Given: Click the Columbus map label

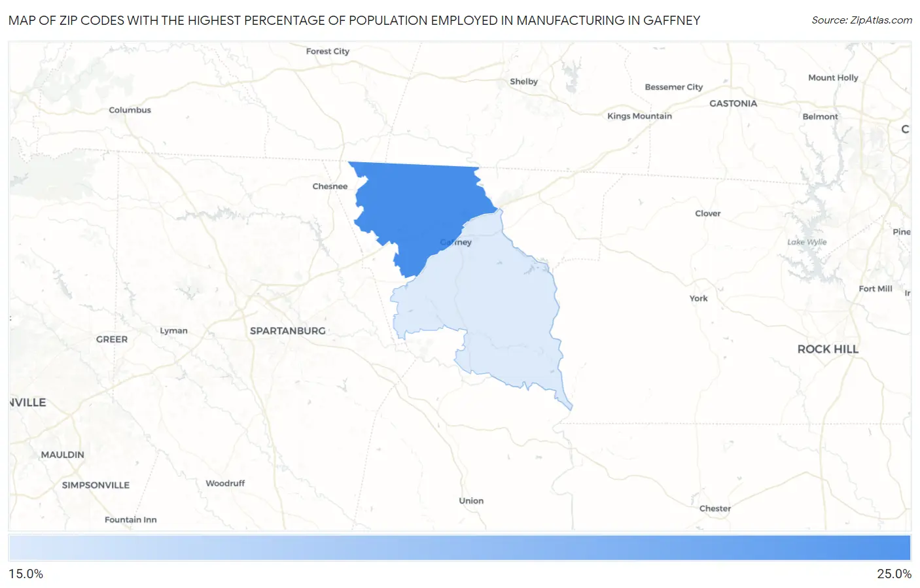Looking at the screenshot, I should (130, 110).
